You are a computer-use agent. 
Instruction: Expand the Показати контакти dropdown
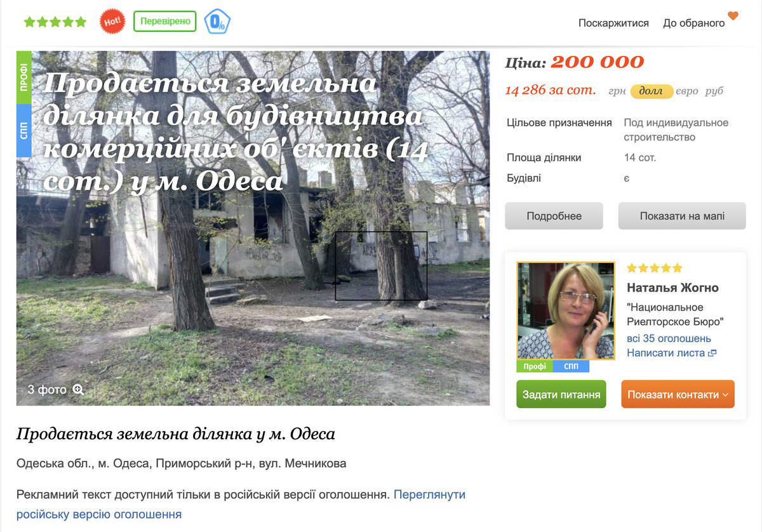click(x=678, y=394)
